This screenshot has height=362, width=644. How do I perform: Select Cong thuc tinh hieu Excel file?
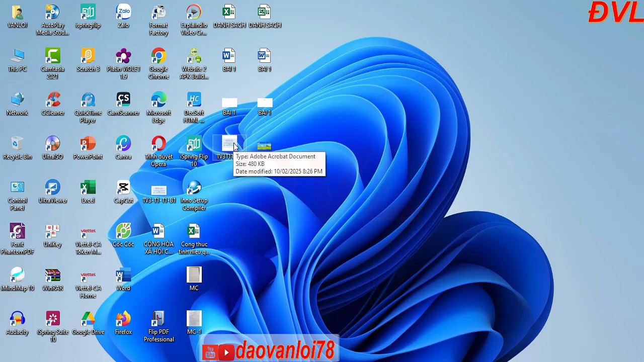(194, 231)
